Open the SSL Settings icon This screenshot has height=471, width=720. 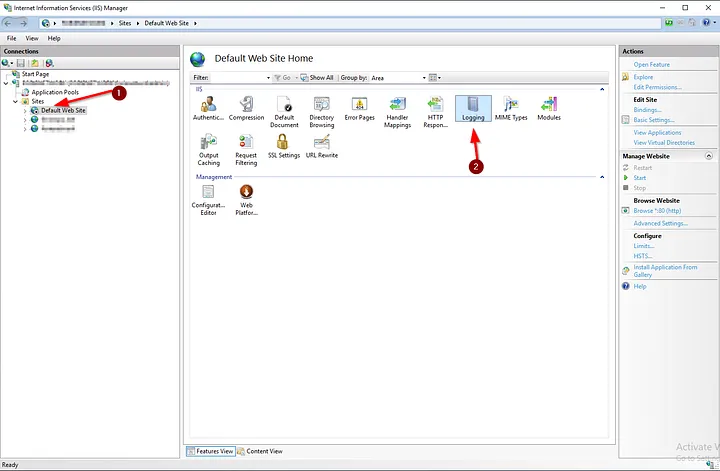284,145
